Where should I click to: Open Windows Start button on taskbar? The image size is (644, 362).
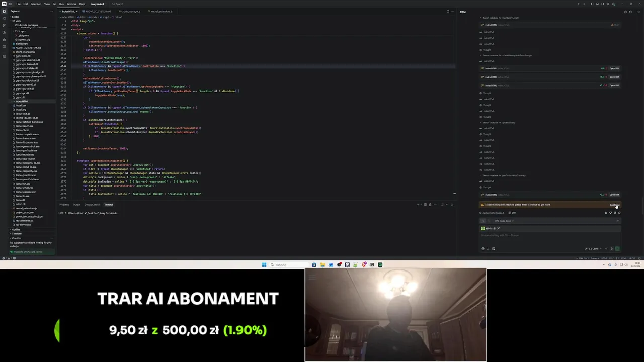(264, 265)
